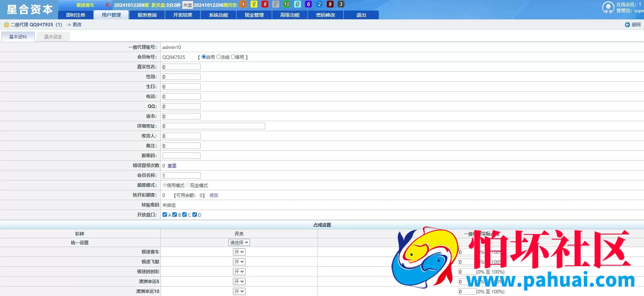Screen dimensions: 644x296
Task: Open the 开奖结果 menu
Action: click(183, 15)
